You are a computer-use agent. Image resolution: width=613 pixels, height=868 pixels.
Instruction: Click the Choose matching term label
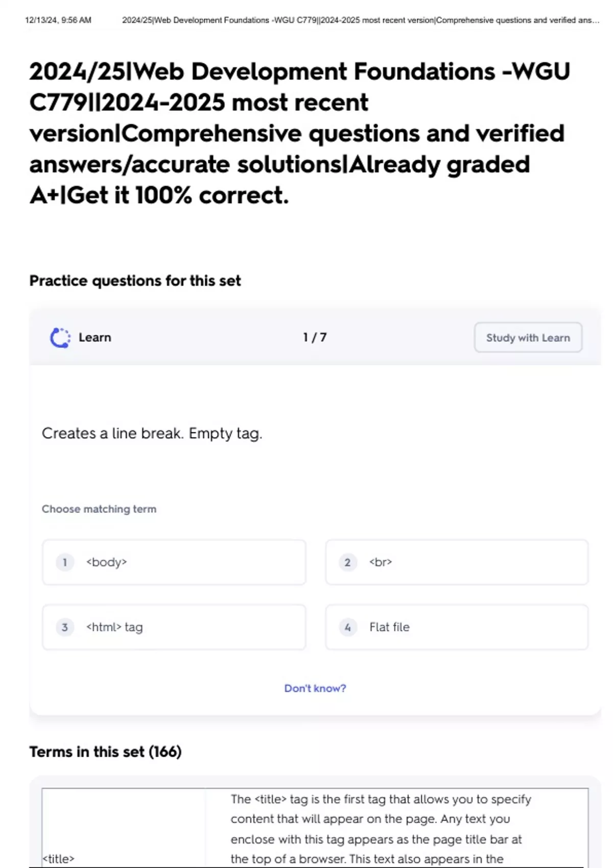99,509
